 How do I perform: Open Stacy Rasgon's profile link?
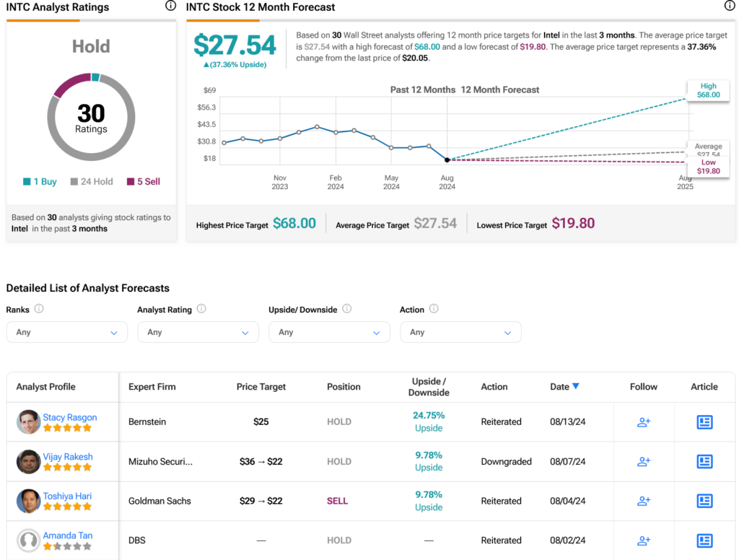(x=70, y=417)
